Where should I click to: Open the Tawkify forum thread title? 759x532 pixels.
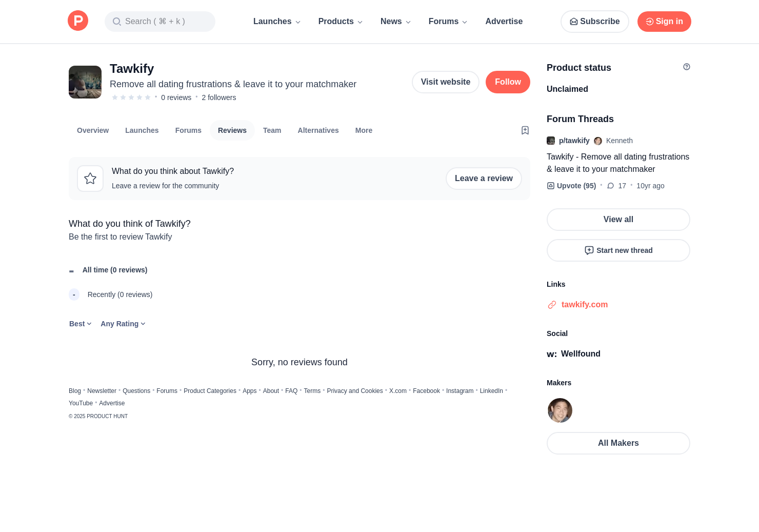[618, 163]
